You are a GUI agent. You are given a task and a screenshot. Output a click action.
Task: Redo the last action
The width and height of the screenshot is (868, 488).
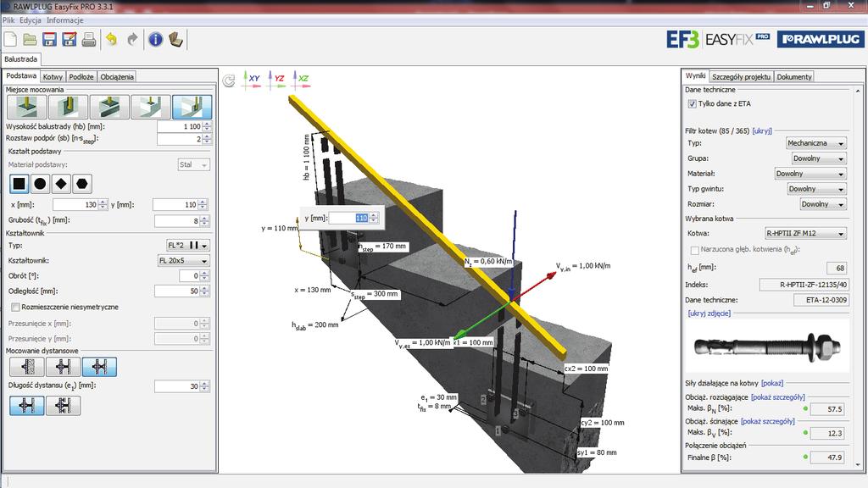132,39
